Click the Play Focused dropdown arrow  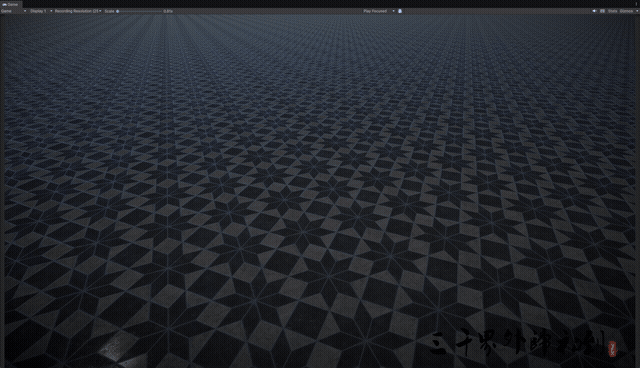coord(393,11)
